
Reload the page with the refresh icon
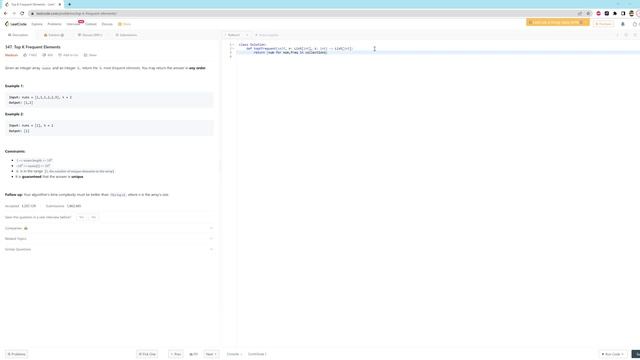pos(22,13)
